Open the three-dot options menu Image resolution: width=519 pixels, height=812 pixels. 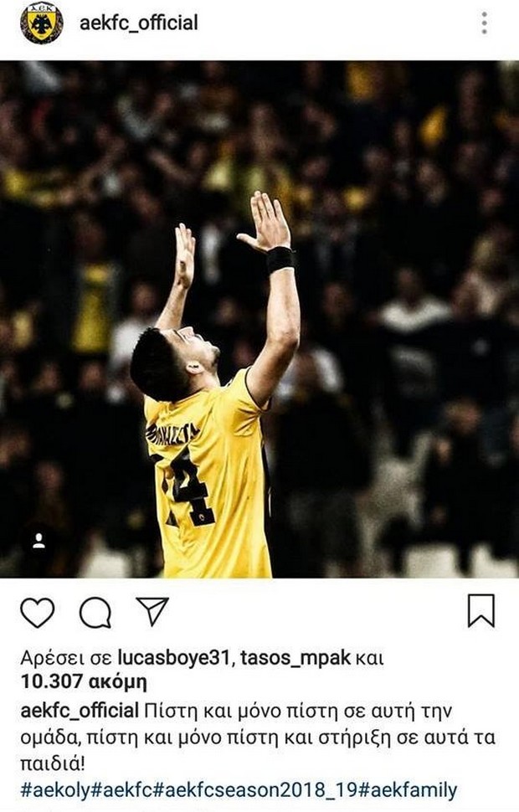(x=485, y=23)
